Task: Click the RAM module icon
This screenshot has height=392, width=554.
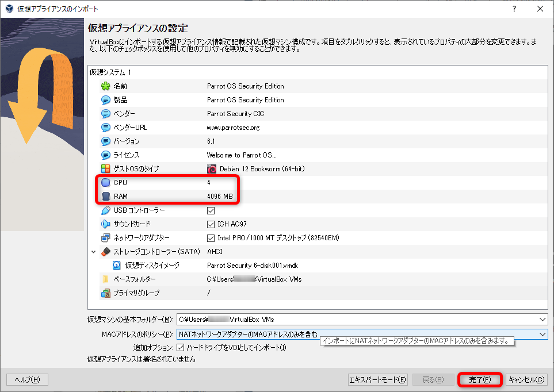Action: click(106, 197)
